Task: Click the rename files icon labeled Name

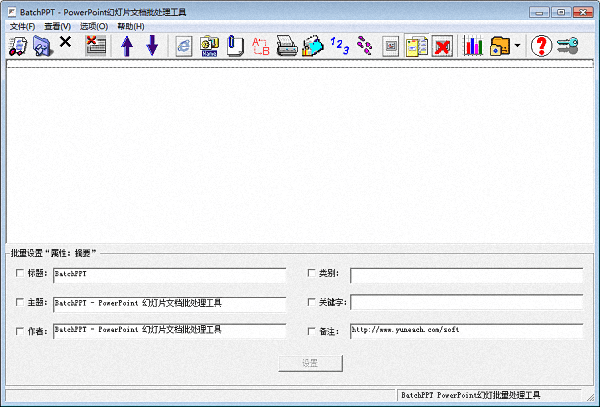Action: pos(209,46)
